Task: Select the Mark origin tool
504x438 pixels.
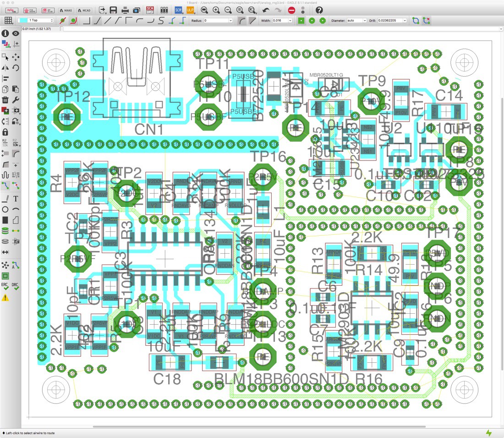Action: 16,44
